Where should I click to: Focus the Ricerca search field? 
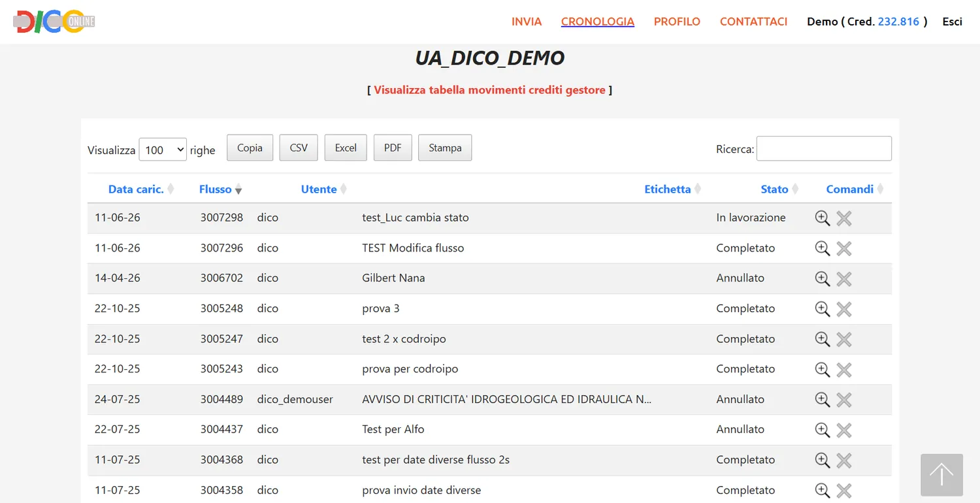pos(824,148)
